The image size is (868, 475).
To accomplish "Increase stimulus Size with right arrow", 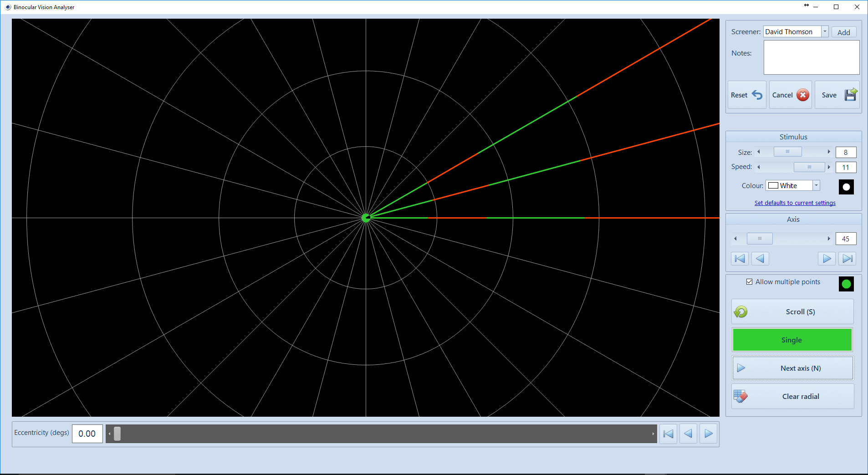I will pos(829,152).
